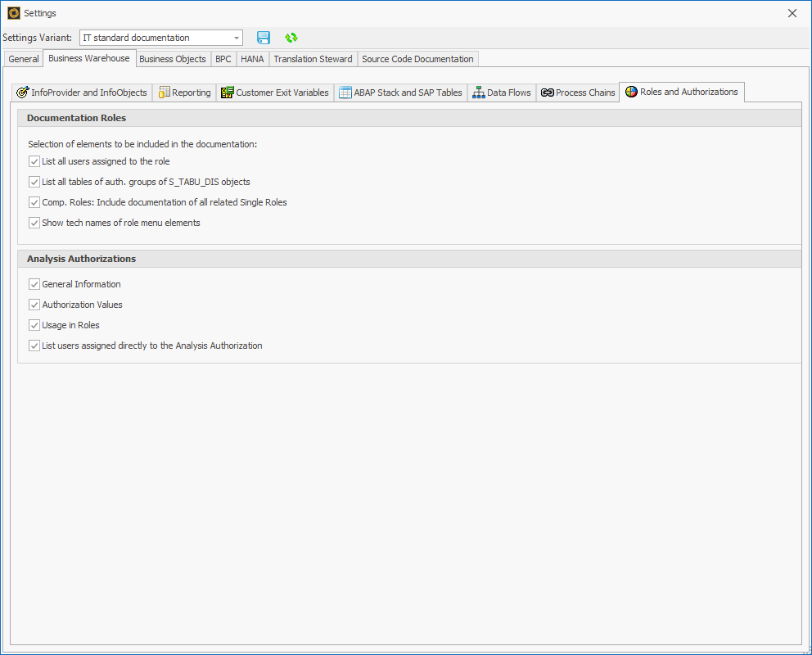Go to the Source Code Documentation tab
The width and height of the screenshot is (812, 655).
tap(417, 59)
